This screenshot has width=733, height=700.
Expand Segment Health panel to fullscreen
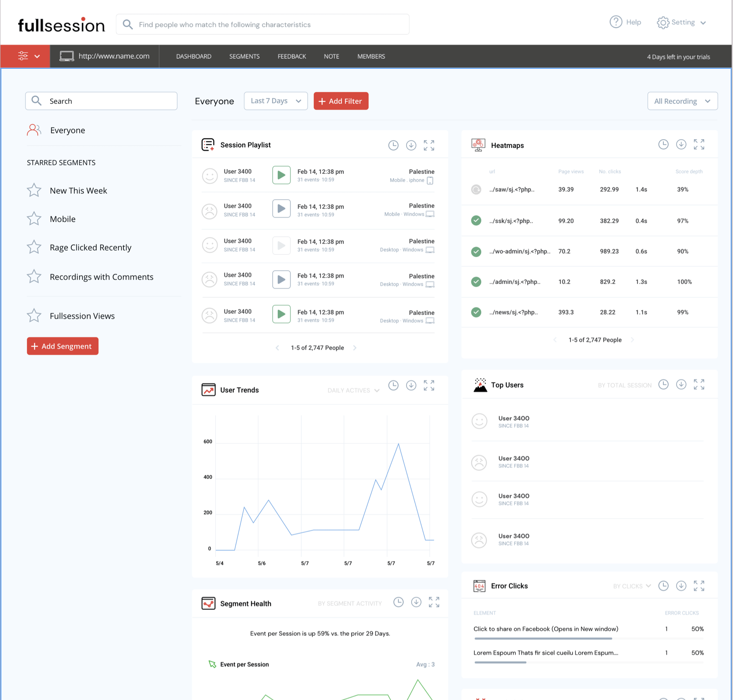click(434, 602)
